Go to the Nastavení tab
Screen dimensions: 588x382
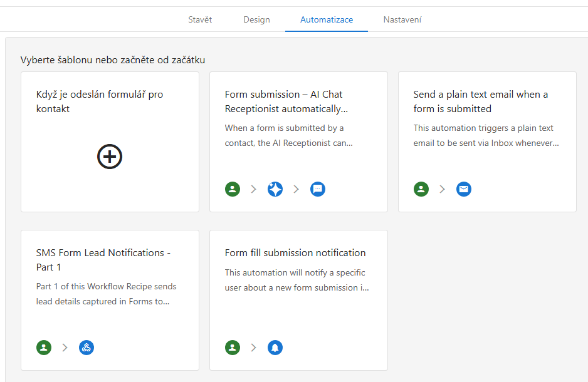pyautogui.click(x=402, y=19)
